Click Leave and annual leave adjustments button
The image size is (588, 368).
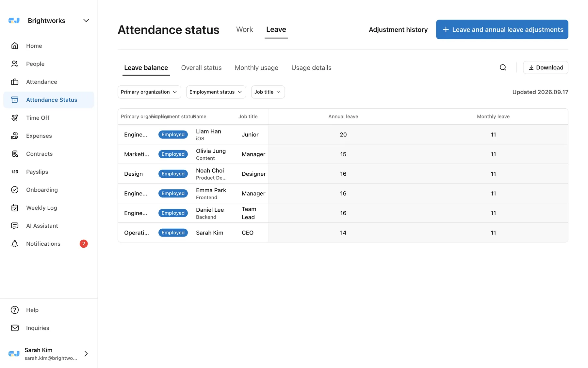502,29
